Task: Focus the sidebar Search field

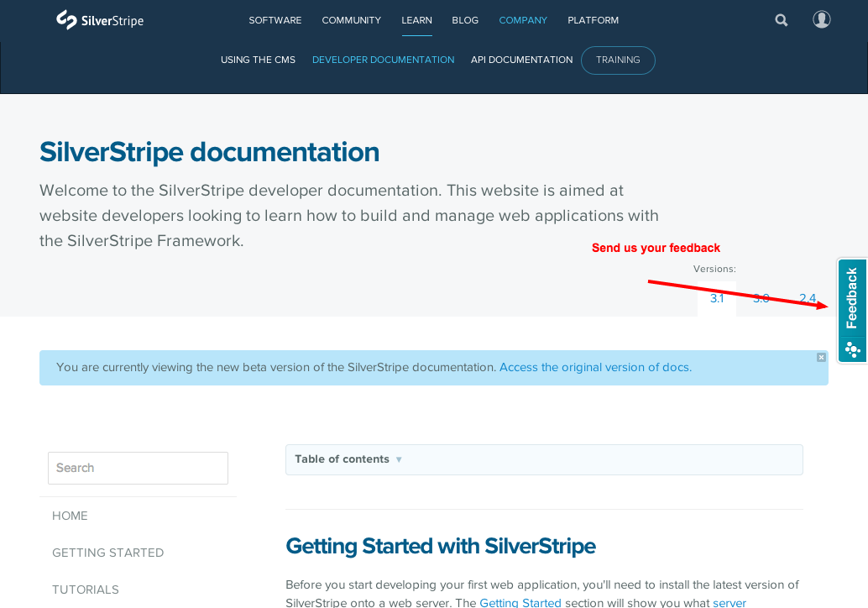Action: pos(138,468)
